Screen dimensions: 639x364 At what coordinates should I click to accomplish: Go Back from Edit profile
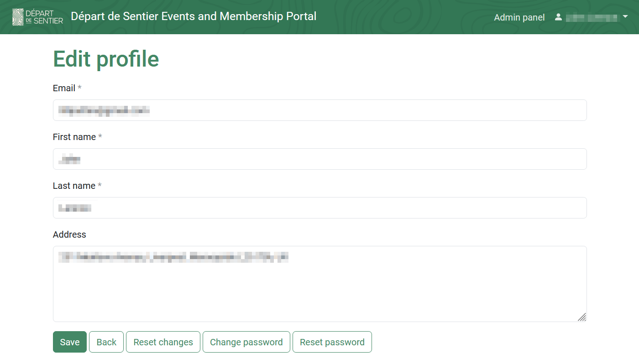106,342
